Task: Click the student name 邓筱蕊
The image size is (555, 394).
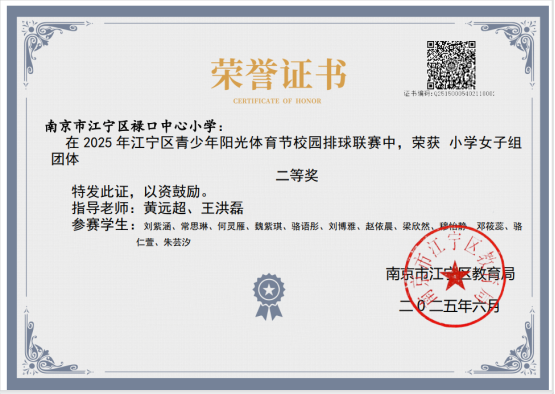Action: (490, 226)
